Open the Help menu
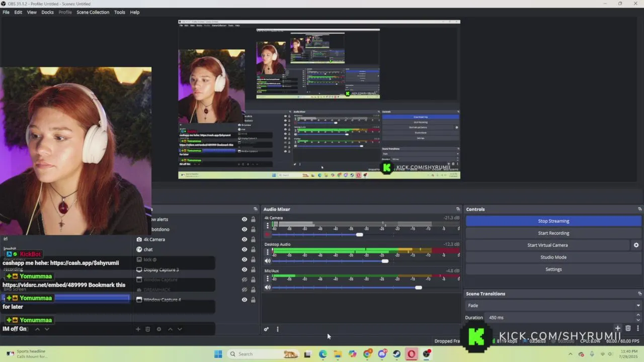The image size is (644, 362). click(x=135, y=12)
